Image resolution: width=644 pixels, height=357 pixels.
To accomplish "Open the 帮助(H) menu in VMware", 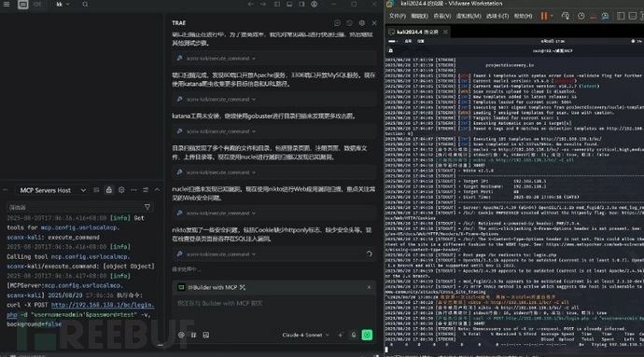I will pos(523,16).
